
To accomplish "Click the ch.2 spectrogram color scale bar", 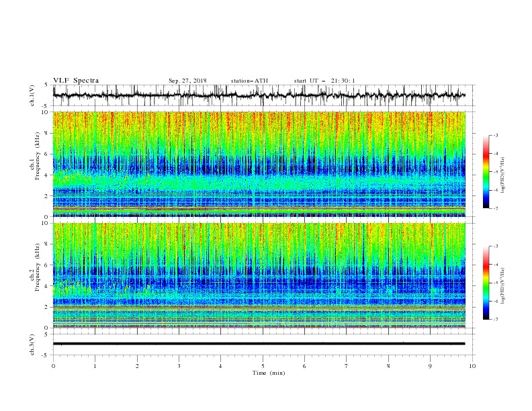I will click(486, 283).
